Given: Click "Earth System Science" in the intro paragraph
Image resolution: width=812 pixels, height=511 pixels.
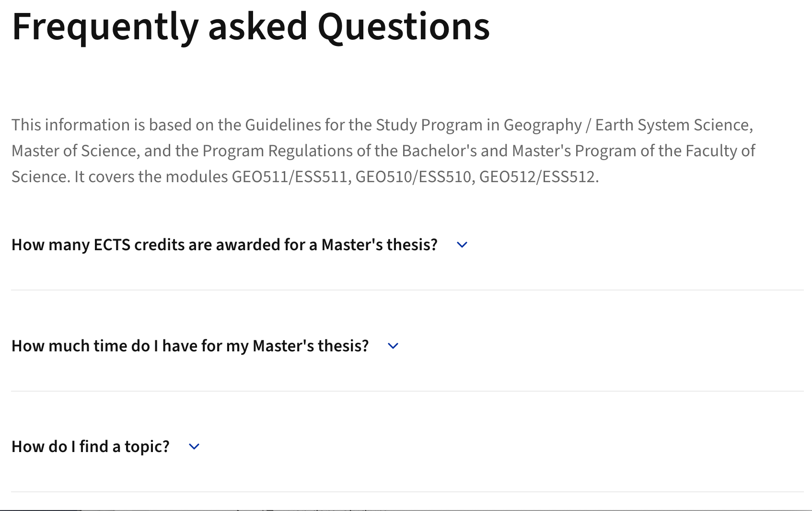Looking at the screenshot, I should coord(673,125).
